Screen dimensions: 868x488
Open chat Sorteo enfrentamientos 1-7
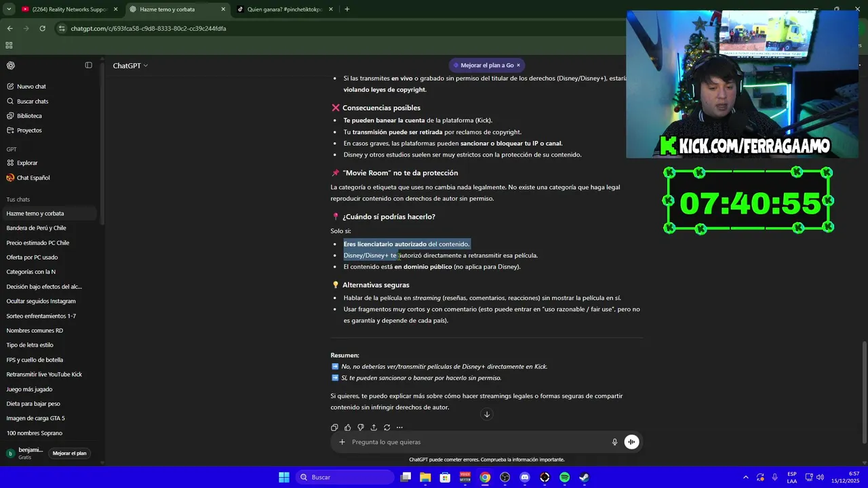coord(41,316)
